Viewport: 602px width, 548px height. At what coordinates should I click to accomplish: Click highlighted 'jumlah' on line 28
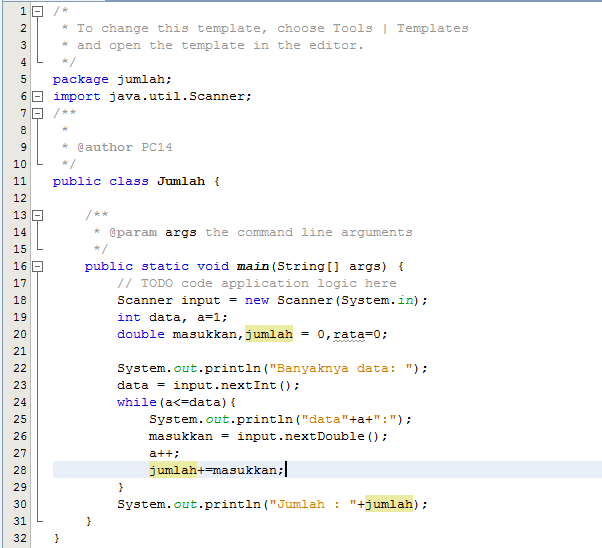173,470
